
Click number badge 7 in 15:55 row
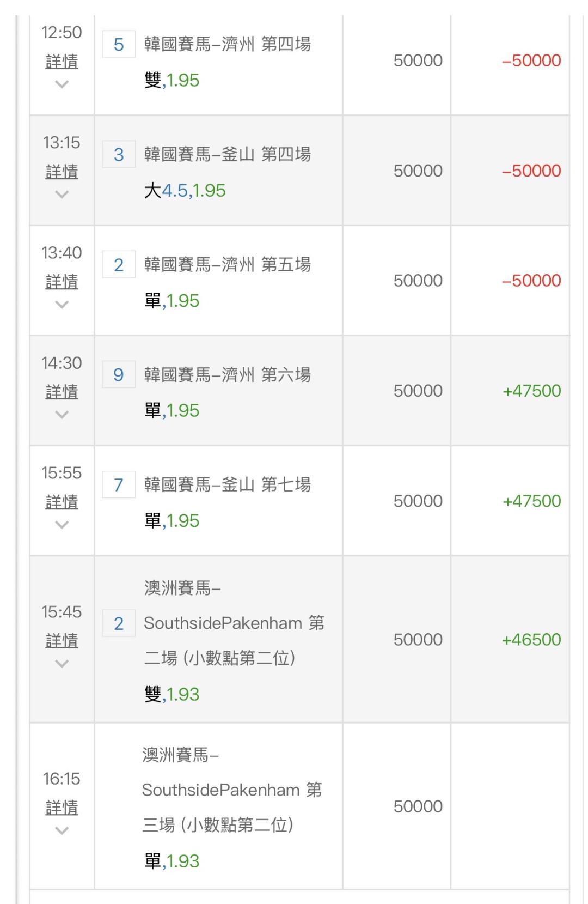coord(119,485)
